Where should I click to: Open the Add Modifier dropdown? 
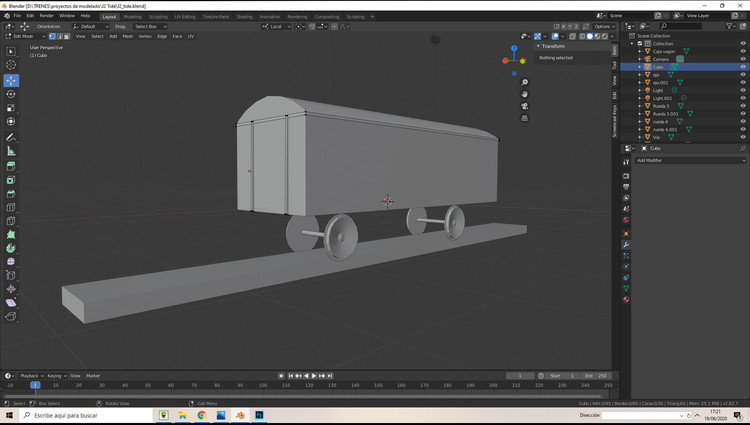tap(690, 161)
